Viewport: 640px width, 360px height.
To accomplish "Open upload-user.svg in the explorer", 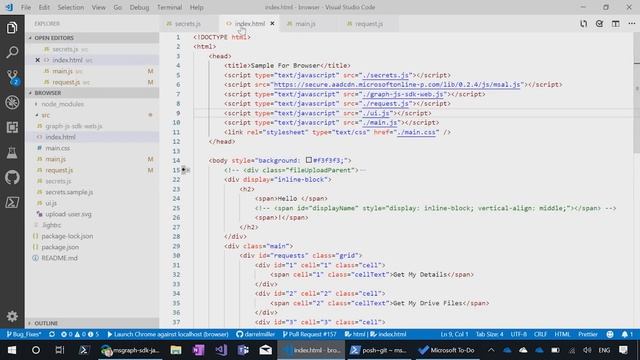I will point(68,214).
